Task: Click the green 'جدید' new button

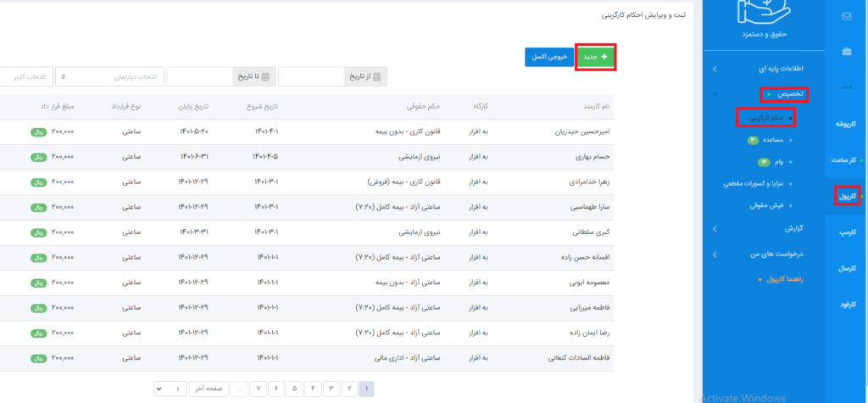Action: click(595, 56)
